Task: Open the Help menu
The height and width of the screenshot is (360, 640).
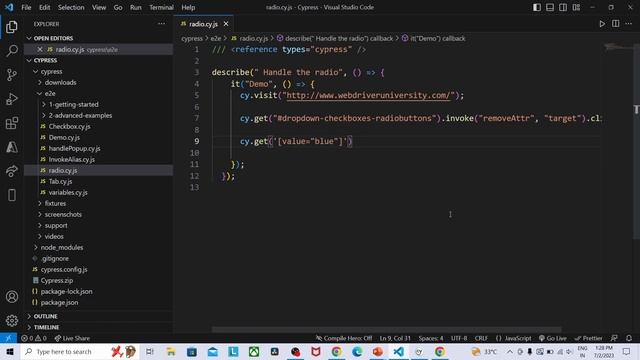Action: tap(188, 7)
